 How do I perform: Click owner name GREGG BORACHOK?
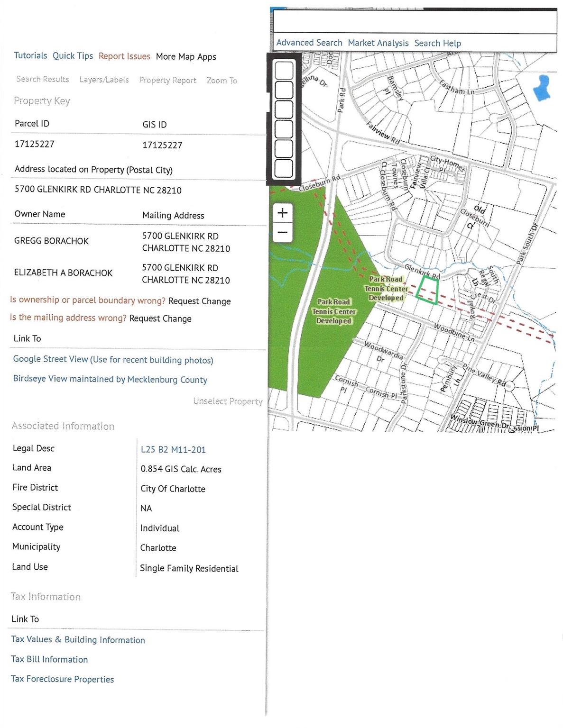pos(51,241)
